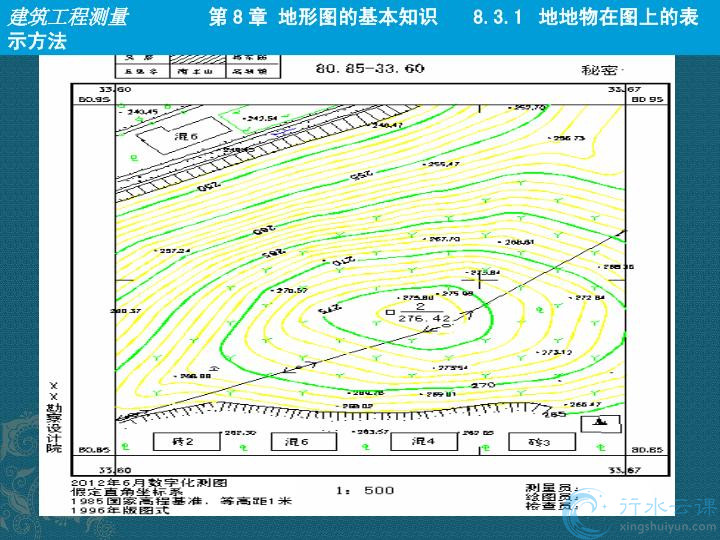Click the 2012年6月数字化测图 note

(145, 482)
